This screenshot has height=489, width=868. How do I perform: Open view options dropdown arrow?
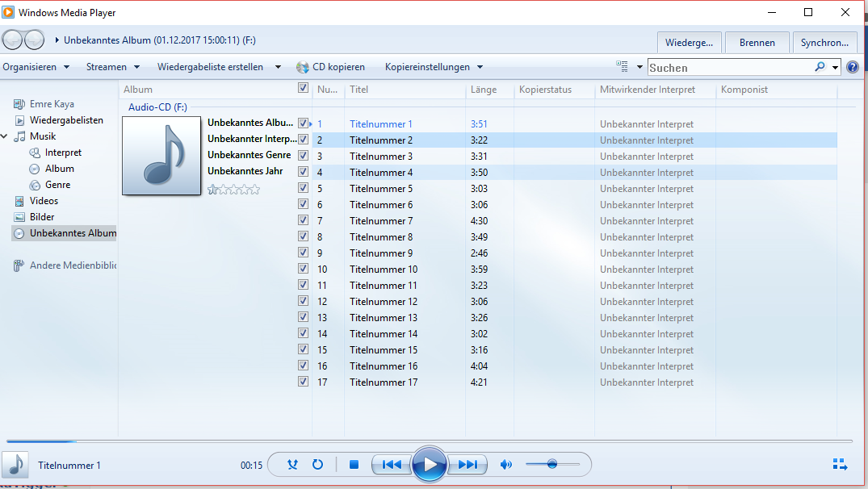point(639,67)
